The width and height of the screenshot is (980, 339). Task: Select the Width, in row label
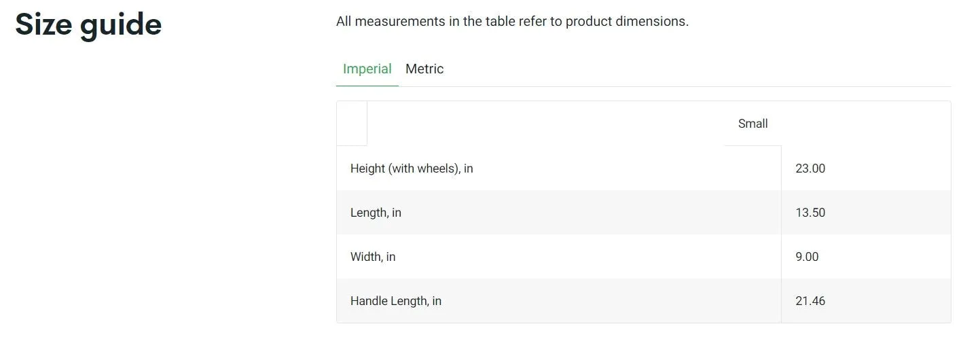coord(373,257)
